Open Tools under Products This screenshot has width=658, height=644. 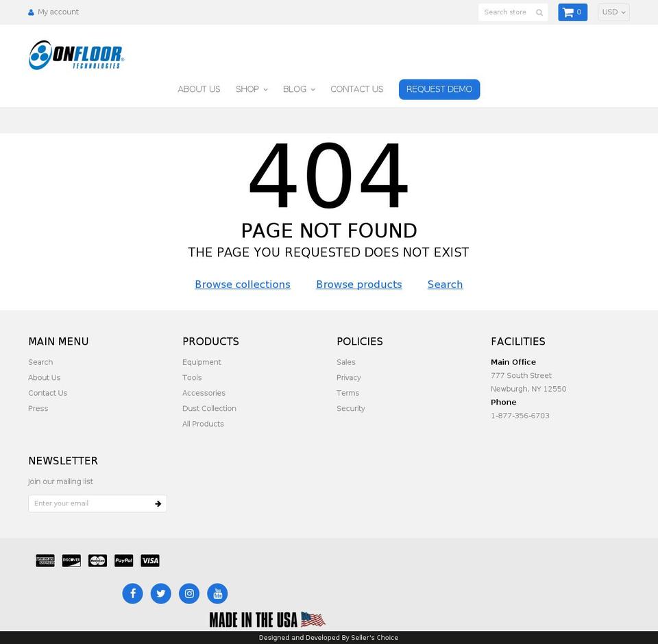click(192, 377)
